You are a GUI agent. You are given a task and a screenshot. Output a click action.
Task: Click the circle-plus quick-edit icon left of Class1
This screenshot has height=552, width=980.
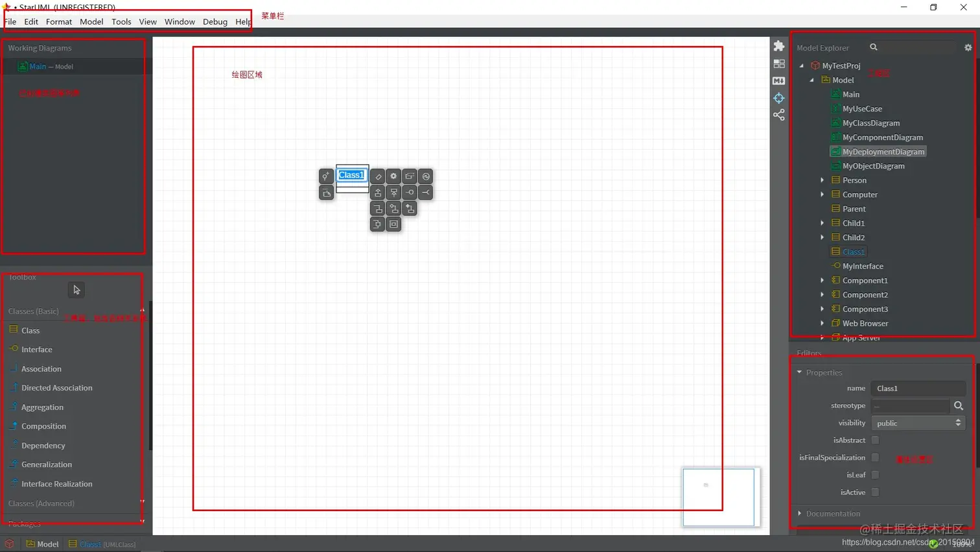coord(327,176)
